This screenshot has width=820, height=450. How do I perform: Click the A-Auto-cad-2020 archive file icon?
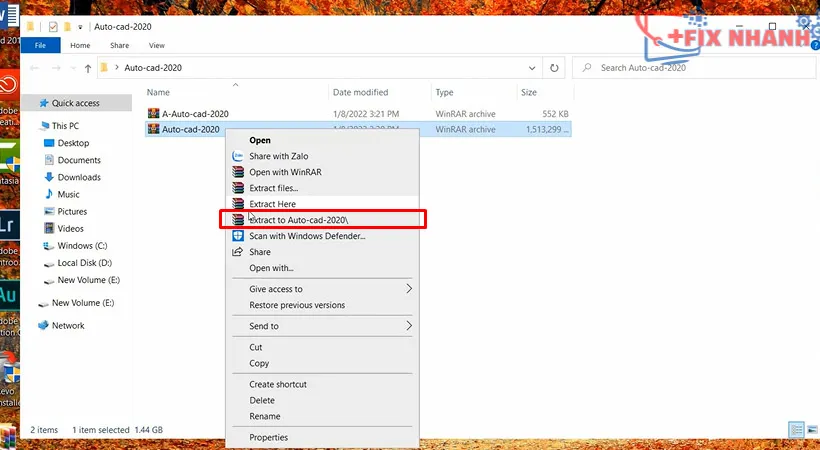(154, 114)
